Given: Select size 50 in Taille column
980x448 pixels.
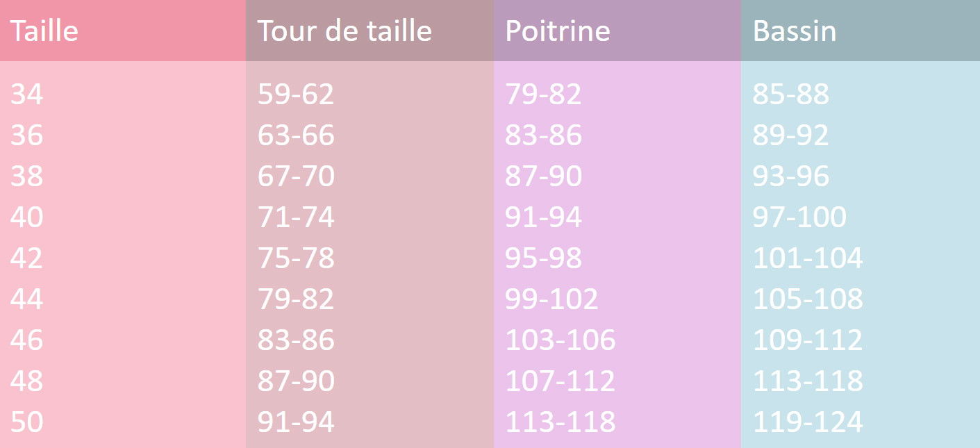Looking at the screenshot, I should point(26,422).
